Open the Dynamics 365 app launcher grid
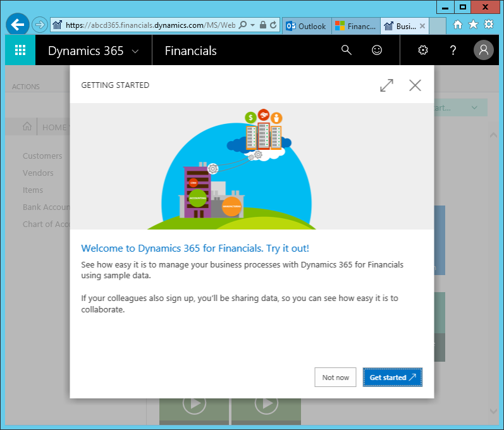Viewport: 504px width, 430px height. (20, 50)
